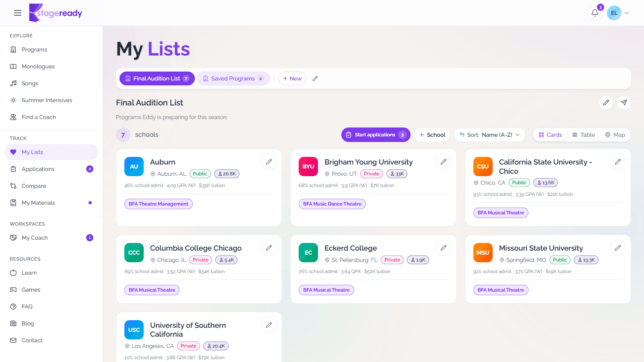Switch to Table view
The height and width of the screenshot is (362, 644).
pos(584,135)
